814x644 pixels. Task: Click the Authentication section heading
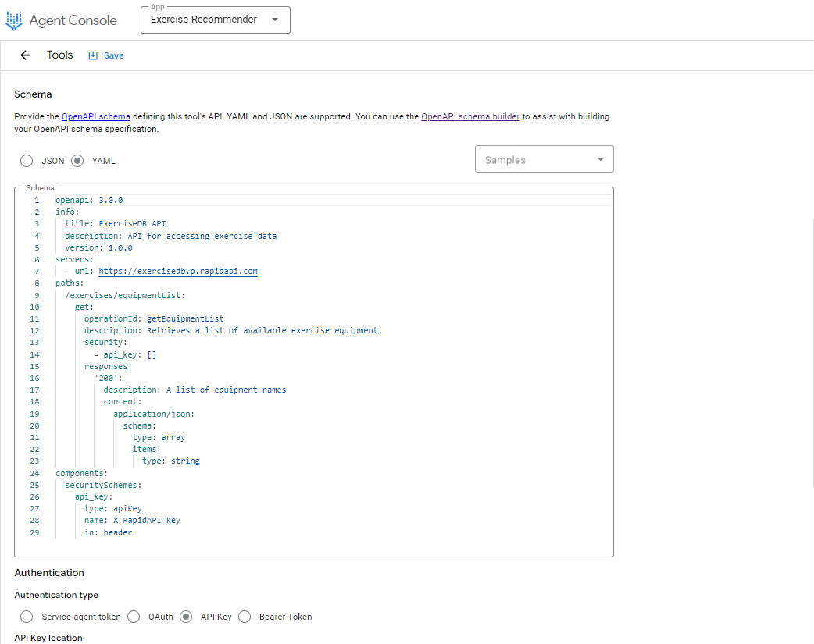(49, 573)
